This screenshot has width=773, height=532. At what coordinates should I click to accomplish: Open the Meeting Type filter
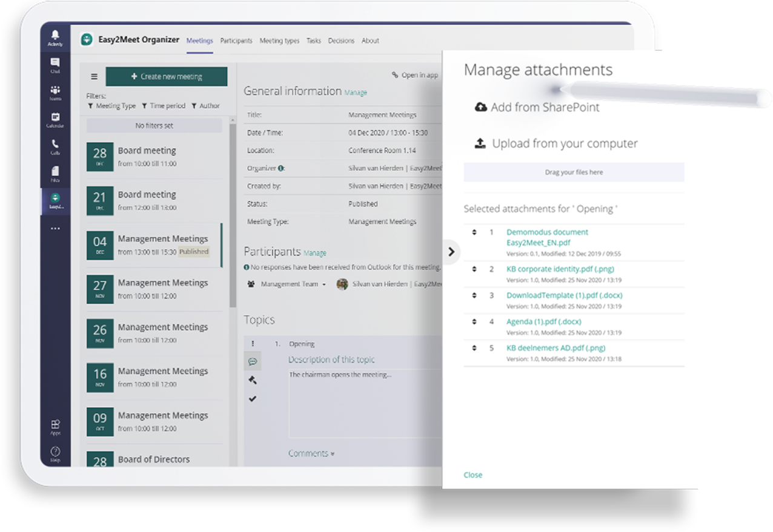pyautogui.click(x=111, y=106)
